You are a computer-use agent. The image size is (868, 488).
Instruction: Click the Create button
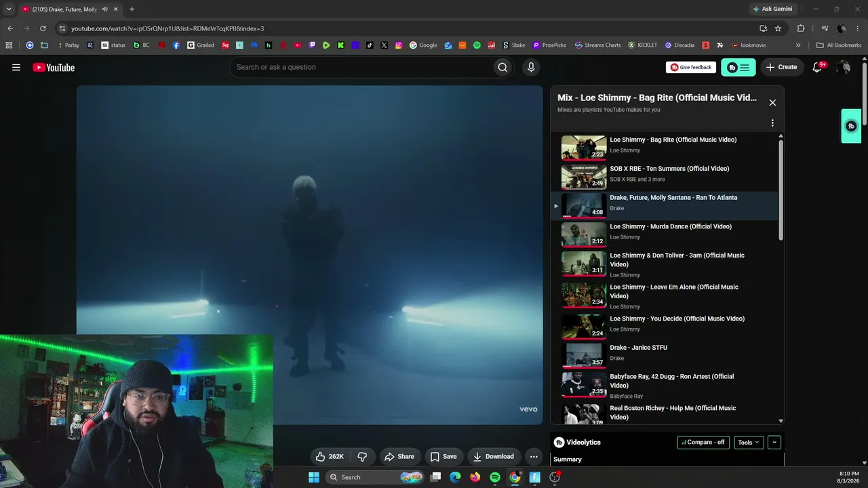(782, 67)
